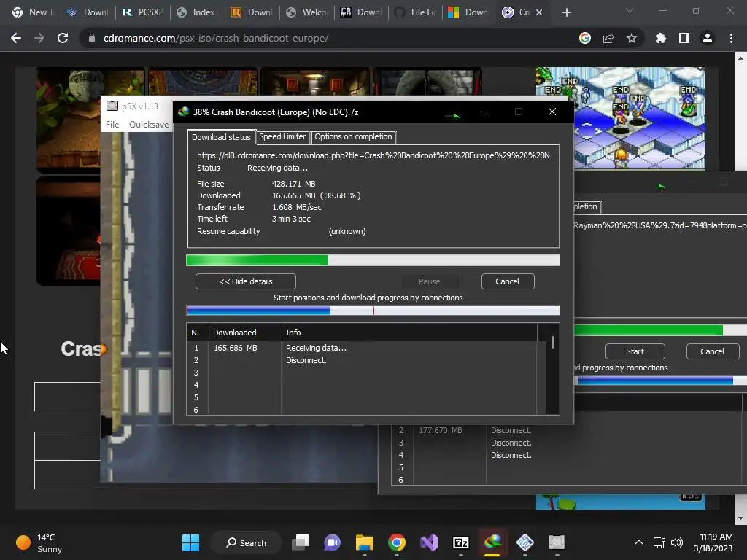Click the Info column header

409,332
